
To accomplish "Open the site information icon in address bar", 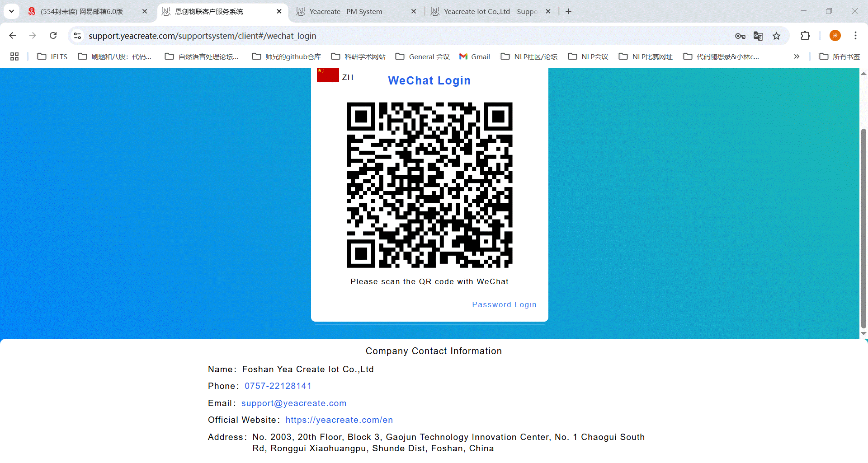I will point(78,36).
